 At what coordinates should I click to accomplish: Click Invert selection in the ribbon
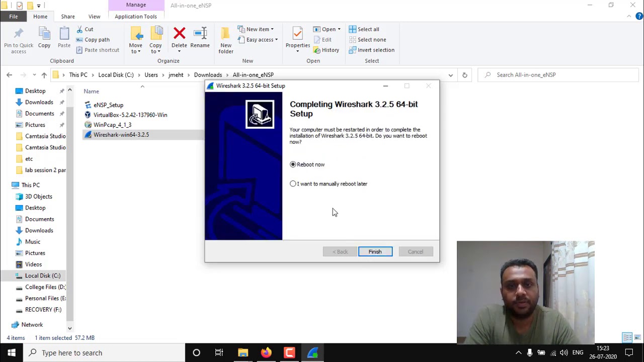pos(371,50)
